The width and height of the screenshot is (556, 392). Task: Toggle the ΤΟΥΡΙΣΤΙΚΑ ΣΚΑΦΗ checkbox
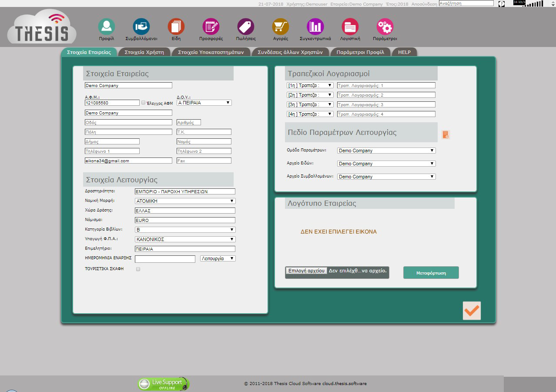(138, 269)
